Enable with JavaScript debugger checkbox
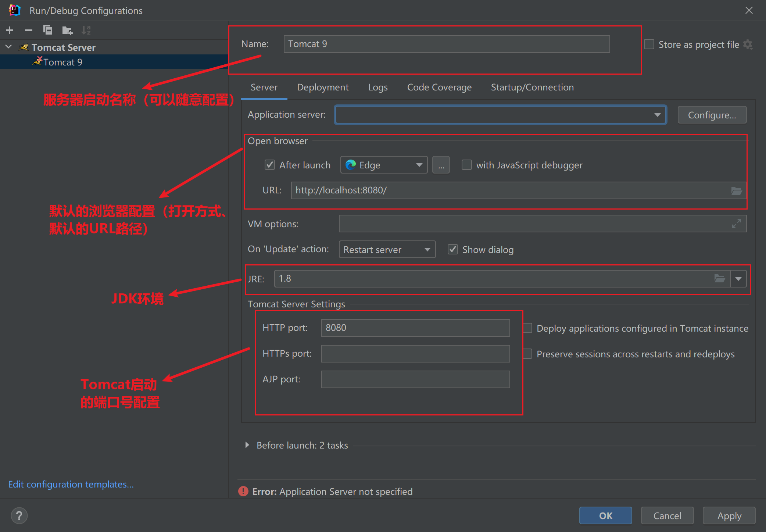Screen dimensions: 766x532 click(466, 165)
